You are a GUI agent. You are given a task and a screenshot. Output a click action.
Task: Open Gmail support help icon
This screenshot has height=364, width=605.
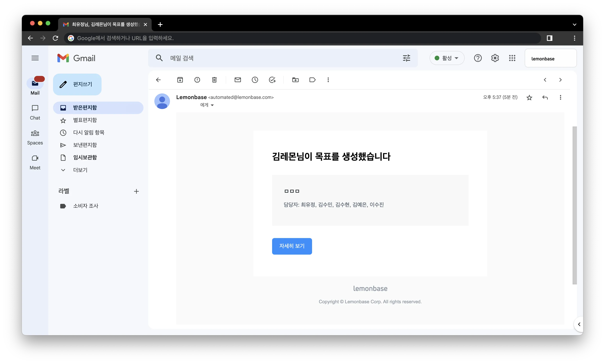click(478, 58)
